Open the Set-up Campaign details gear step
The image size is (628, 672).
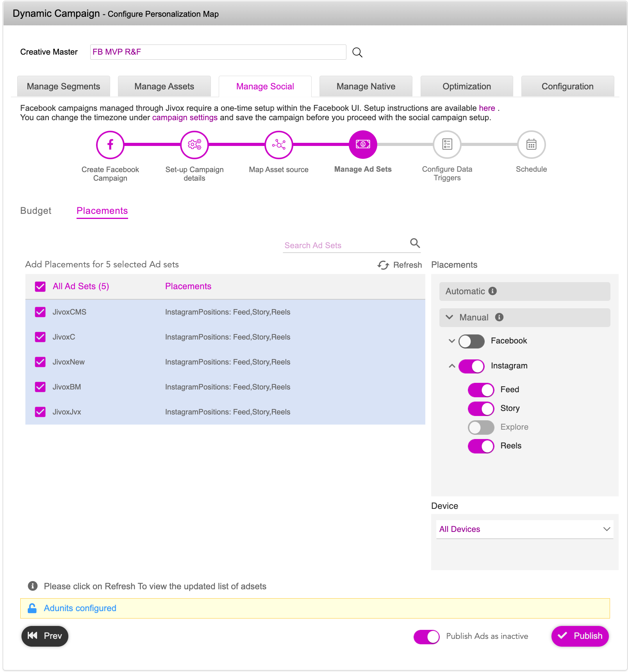(x=194, y=144)
